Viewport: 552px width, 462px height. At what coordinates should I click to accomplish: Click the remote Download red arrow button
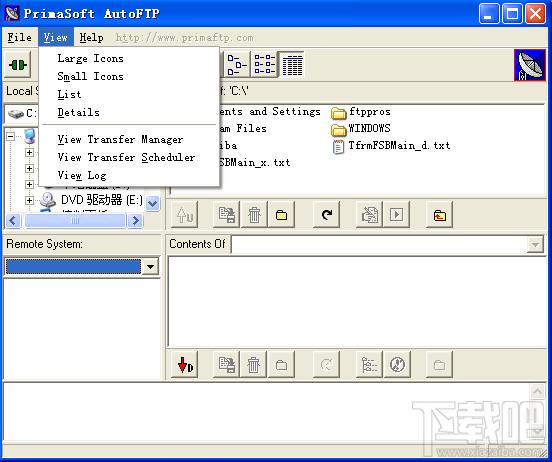tap(185, 364)
